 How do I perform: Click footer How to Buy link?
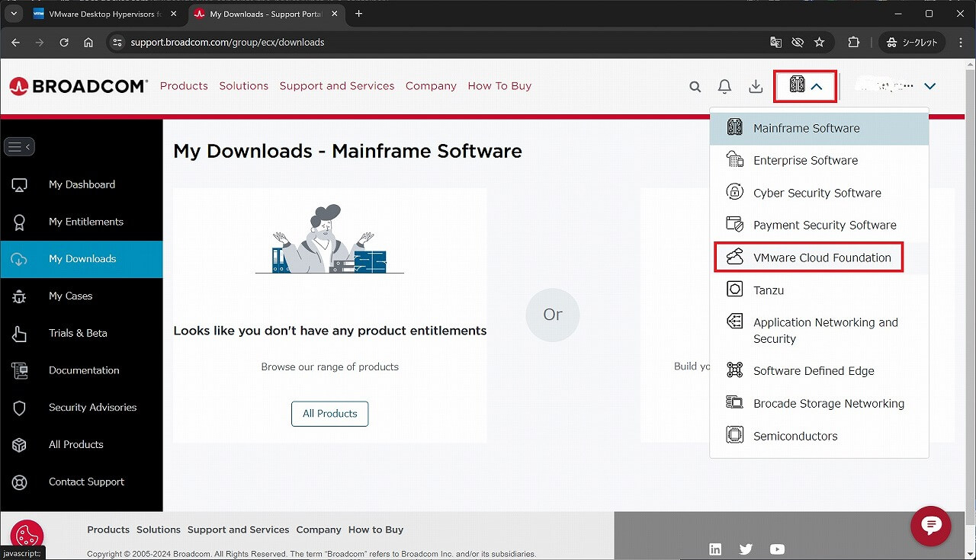[376, 530]
